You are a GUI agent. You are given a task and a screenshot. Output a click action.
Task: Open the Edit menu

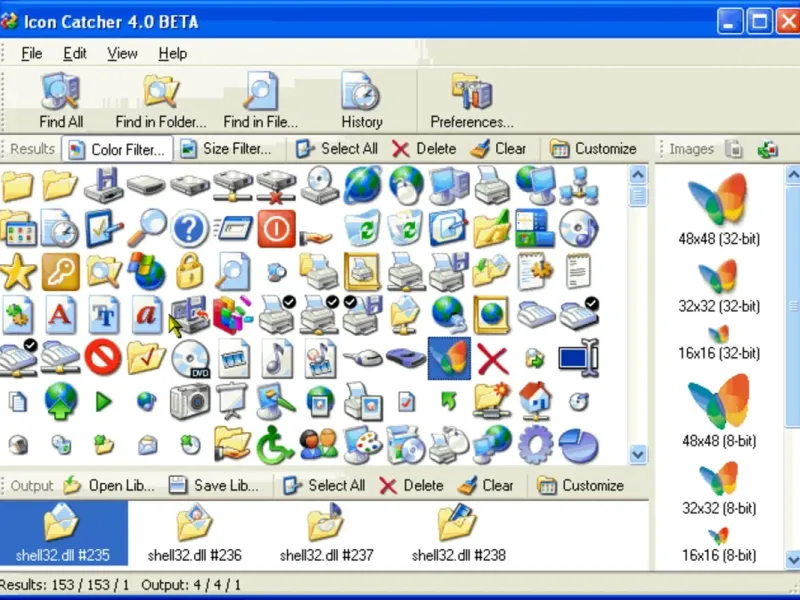tap(75, 53)
